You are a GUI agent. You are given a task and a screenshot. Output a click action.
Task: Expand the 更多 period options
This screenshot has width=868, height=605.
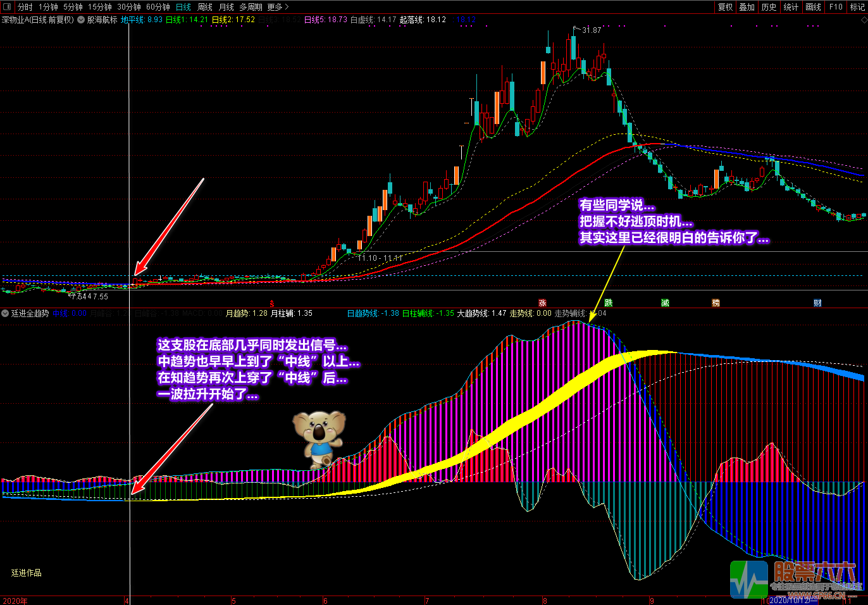click(x=278, y=7)
